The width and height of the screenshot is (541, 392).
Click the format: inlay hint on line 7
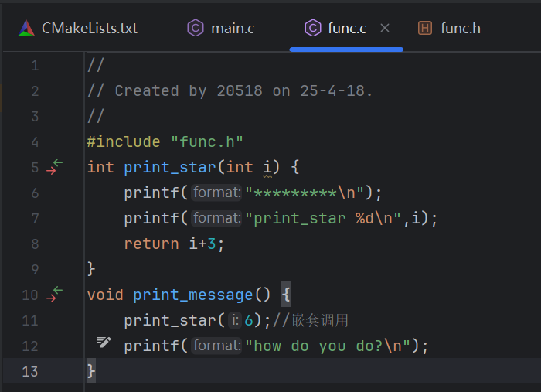tap(216, 218)
